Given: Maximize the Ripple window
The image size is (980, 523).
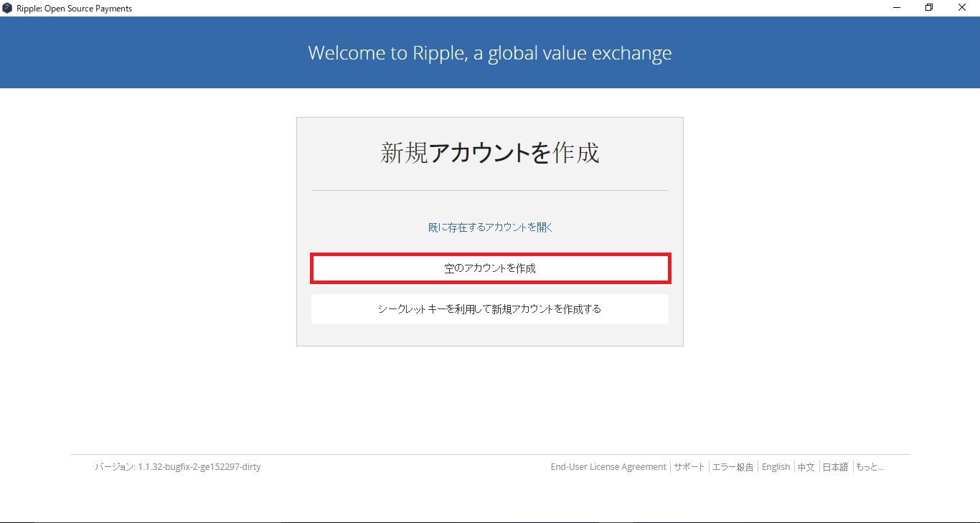Looking at the screenshot, I should pos(929,7).
